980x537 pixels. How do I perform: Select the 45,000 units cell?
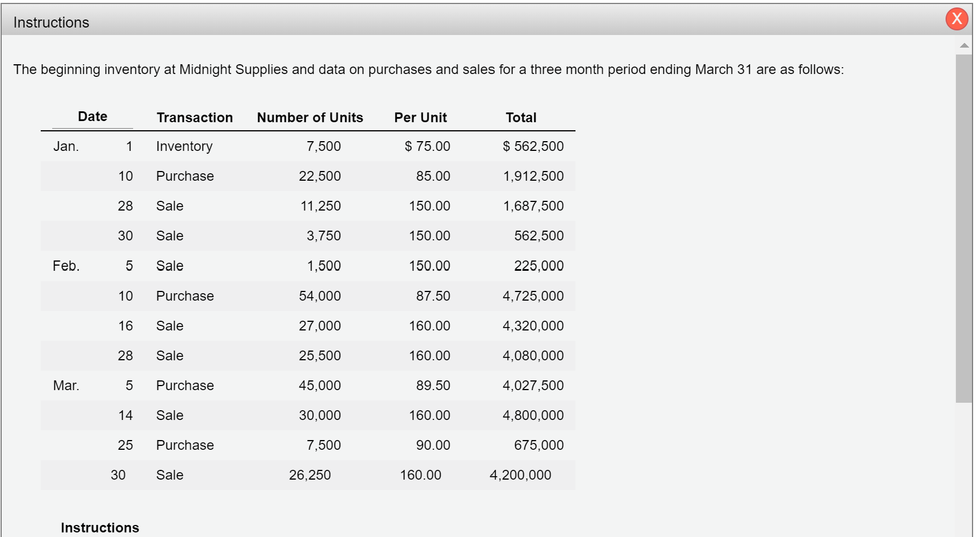[x=320, y=386]
